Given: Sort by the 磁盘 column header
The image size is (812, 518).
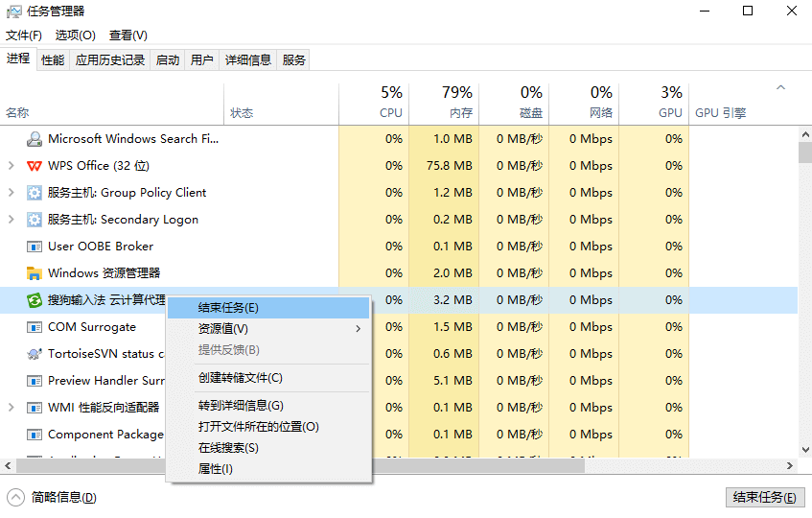Looking at the screenshot, I should tap(514, 103).
